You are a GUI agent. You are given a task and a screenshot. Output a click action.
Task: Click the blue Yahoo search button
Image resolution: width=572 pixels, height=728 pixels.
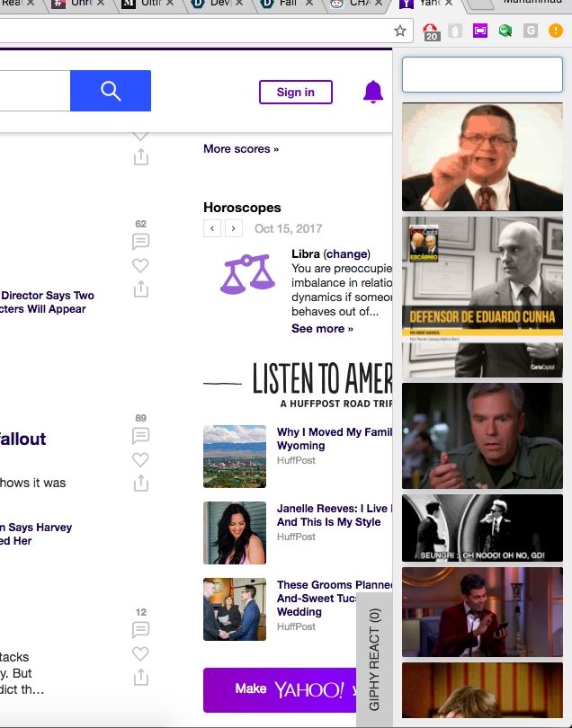(x=111, y=91)
